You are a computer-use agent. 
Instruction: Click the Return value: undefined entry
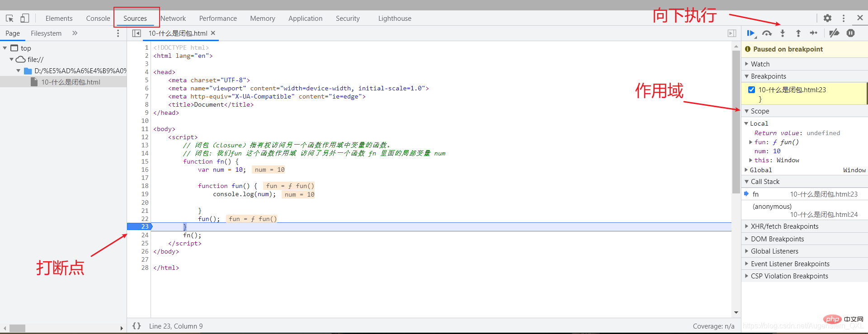click(x=797, y=133)
